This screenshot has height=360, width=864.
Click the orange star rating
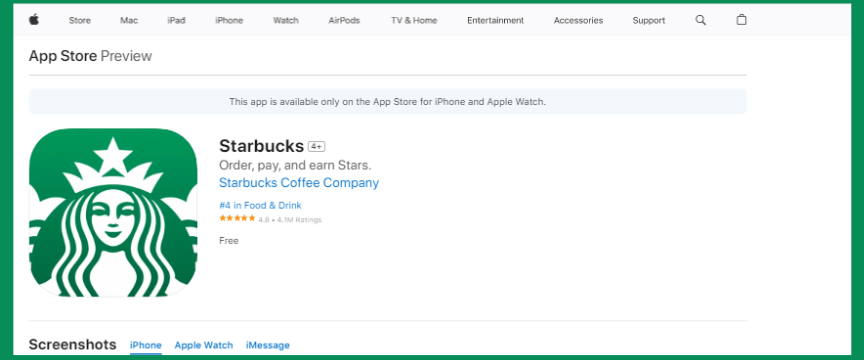click(x=237, y=218)
